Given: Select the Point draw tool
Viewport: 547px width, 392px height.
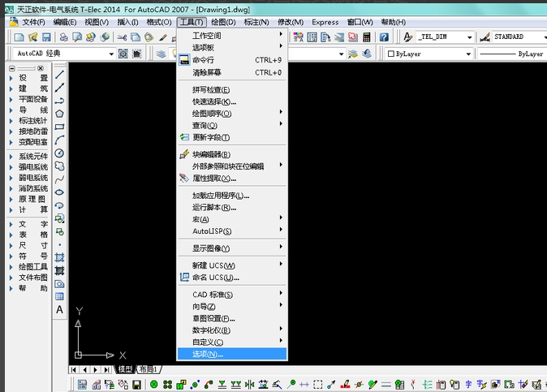Looking at the screenshot, I should pos(60,244).
